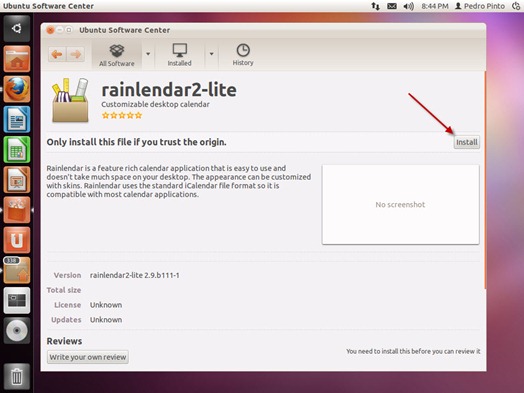Screen dimensions: 524x393
Task: Open the History view
Action: pyautogui.click(x=243, y=55)
